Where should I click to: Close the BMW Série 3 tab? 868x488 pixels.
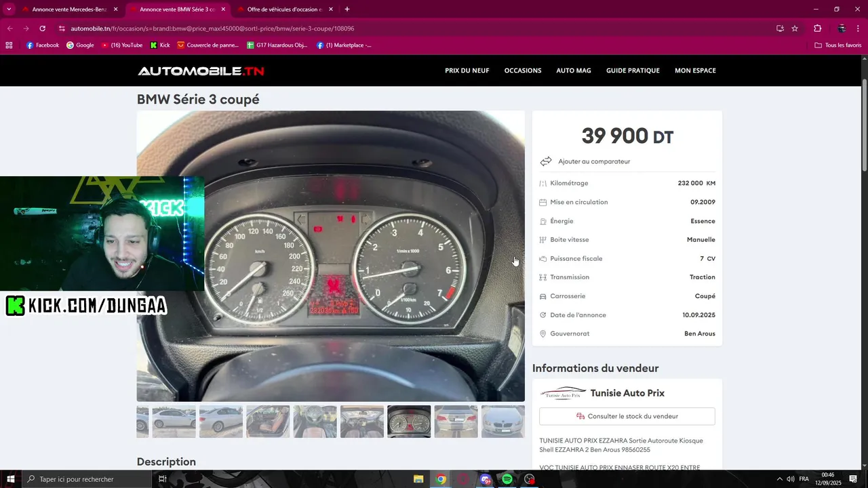point(223,9)
